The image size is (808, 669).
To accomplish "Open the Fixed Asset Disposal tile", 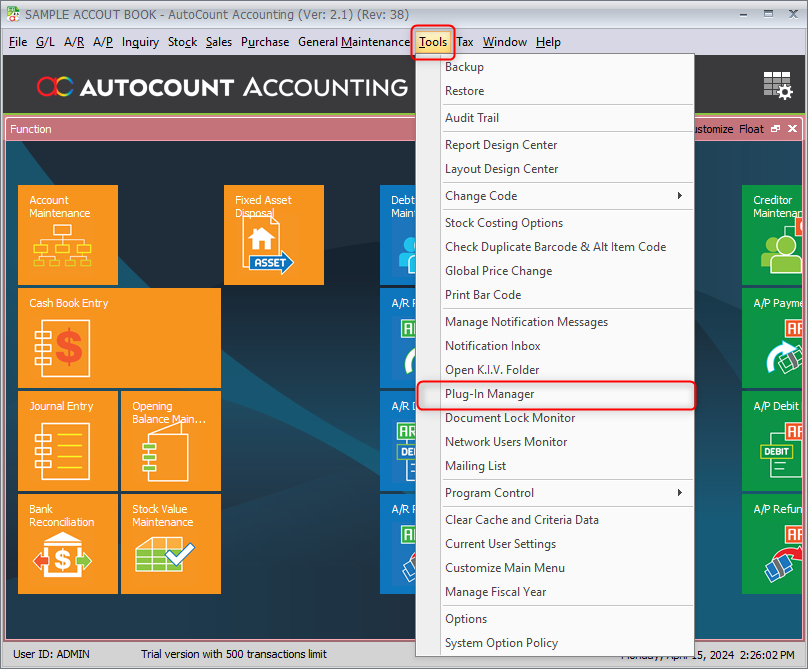I will (x=273, y=234).
